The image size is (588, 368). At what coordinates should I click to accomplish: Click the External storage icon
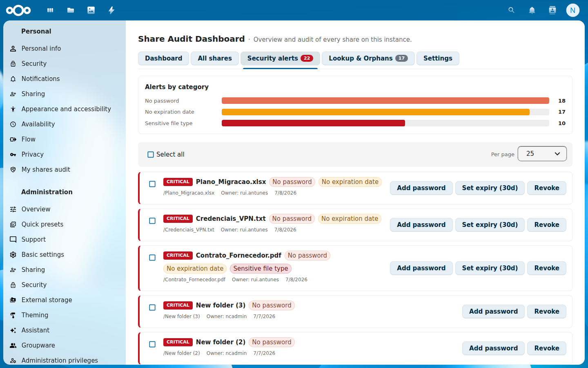click(x=13, y=300)
